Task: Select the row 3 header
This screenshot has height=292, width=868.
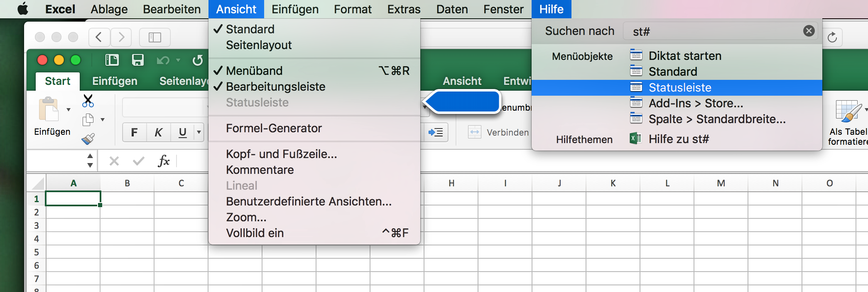Action: [37, 225]
